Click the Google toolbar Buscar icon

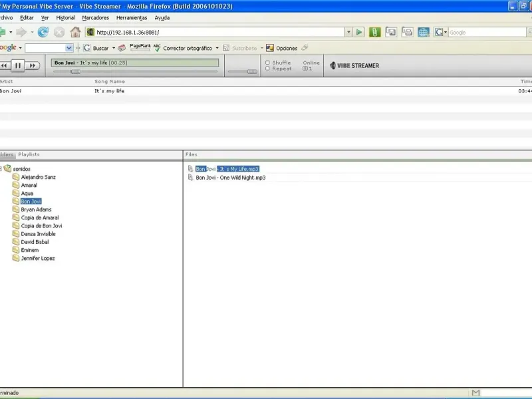[x=87, y=48]
